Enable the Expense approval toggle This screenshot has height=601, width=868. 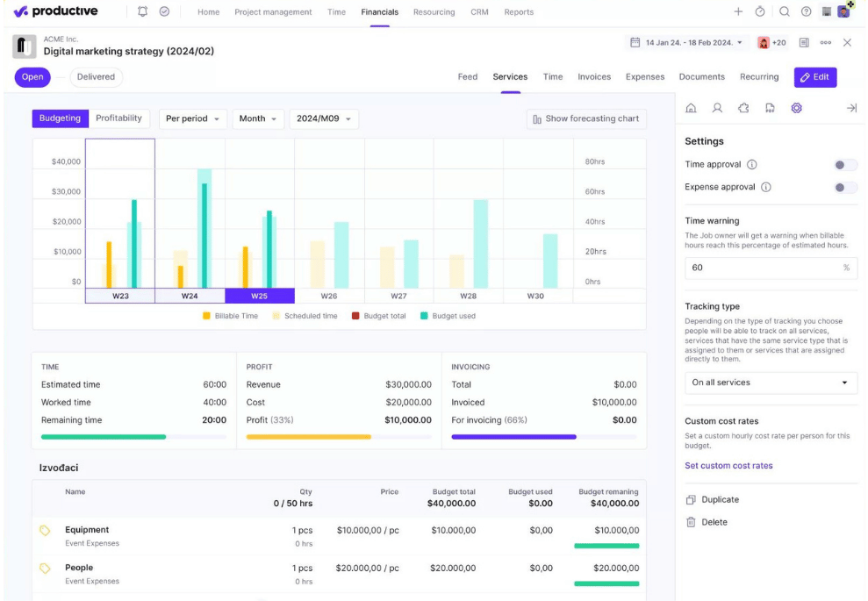click(x=845, y=188)
